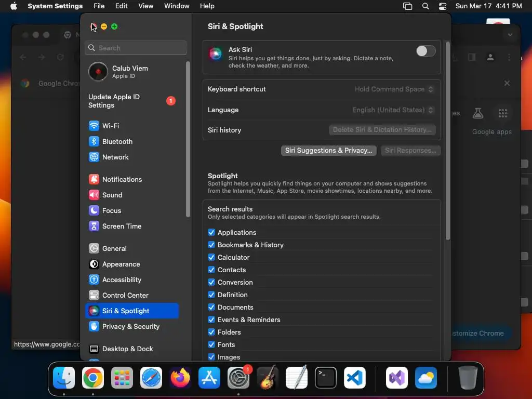Open App Store from the Dock
Image resolution: width=532 pixels, height=399 pixels.
pyautogui.click(x=209, y=378)
